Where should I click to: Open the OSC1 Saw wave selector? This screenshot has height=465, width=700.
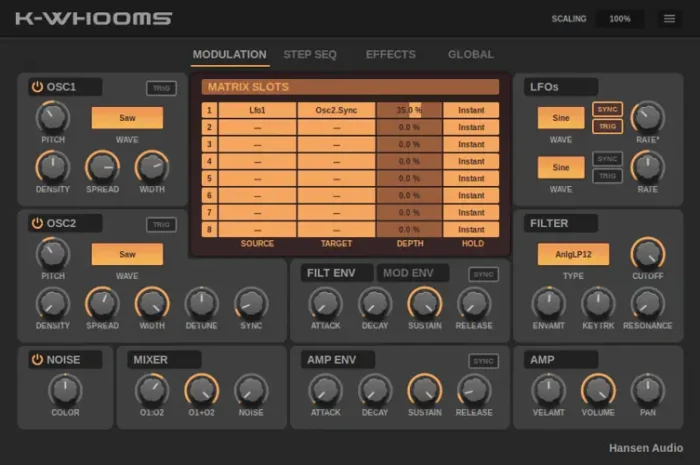[127, 118]
